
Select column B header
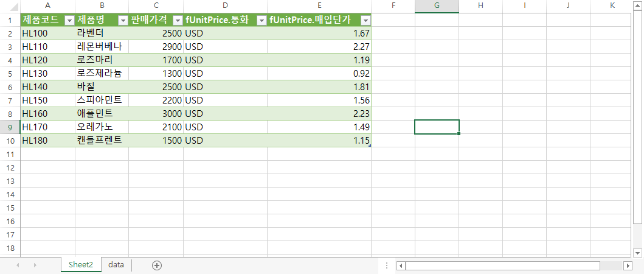[102, 5]
